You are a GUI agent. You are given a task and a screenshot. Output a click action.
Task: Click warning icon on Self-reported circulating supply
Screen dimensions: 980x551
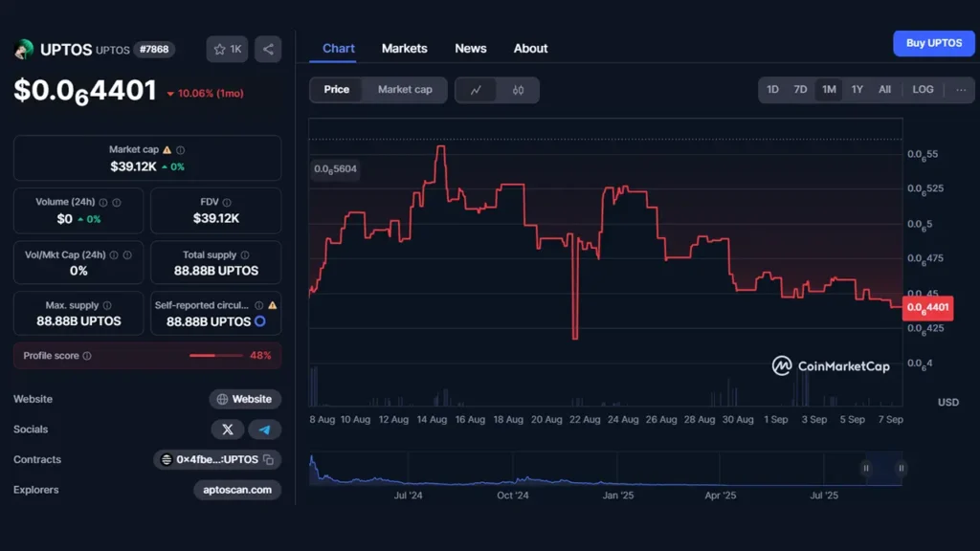[x=273, y=305]
